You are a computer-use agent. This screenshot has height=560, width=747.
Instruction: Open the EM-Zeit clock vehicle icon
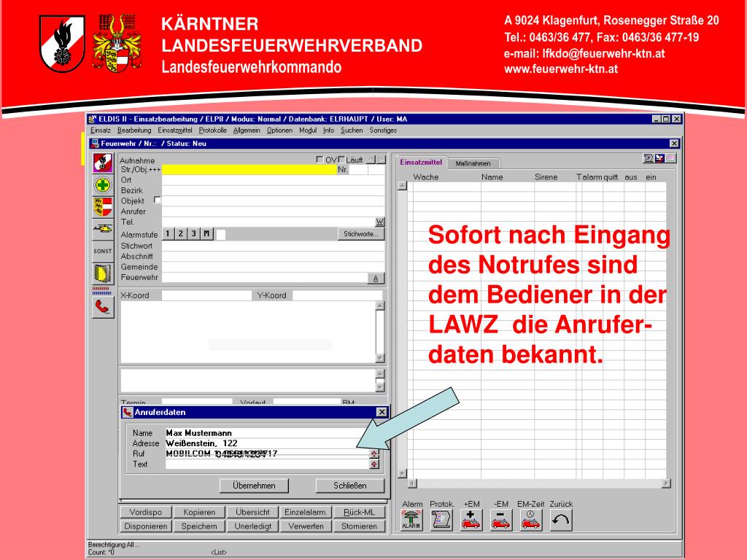(x=531, y=519)
